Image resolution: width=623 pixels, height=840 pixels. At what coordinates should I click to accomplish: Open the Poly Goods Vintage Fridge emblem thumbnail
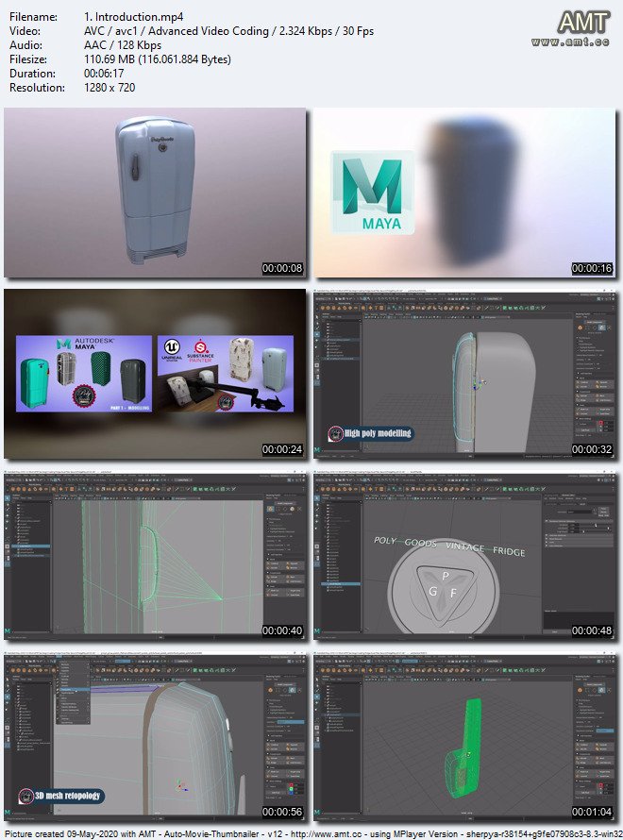click(x=464, y=556)
